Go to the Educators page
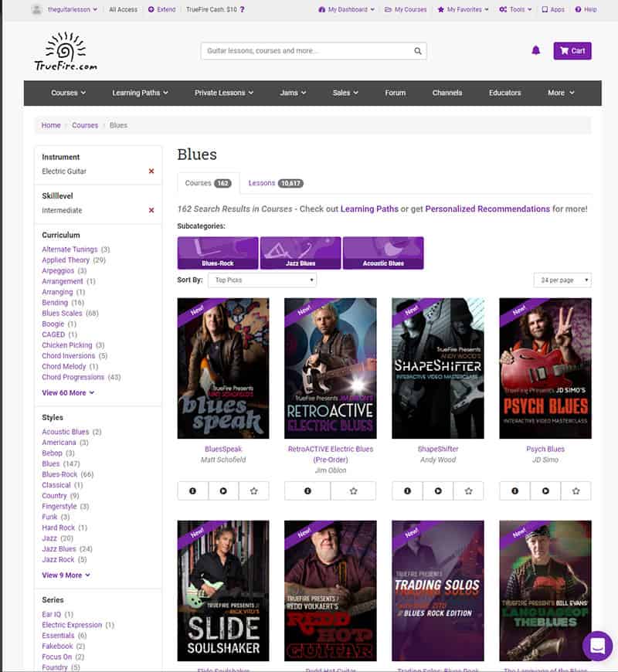The width and height of the screenshot is (618, 672). (505, 93)
